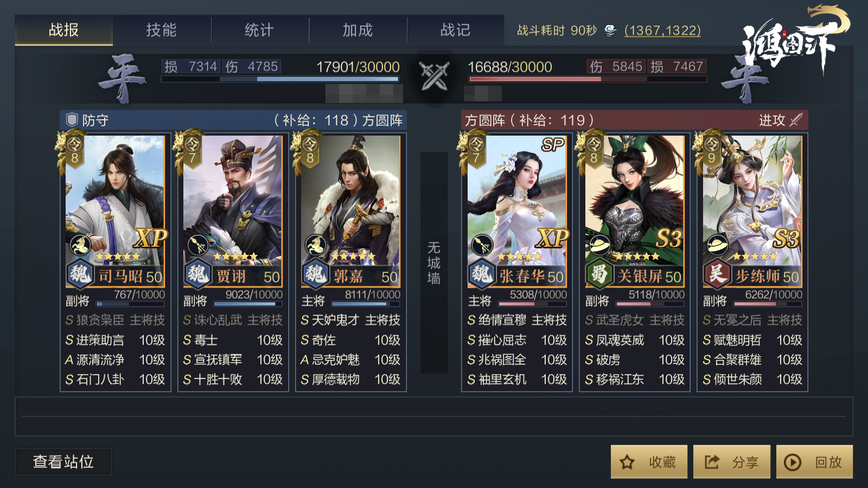Click the play icon on 回放 button
868x488 pixels.
[793, 462]
